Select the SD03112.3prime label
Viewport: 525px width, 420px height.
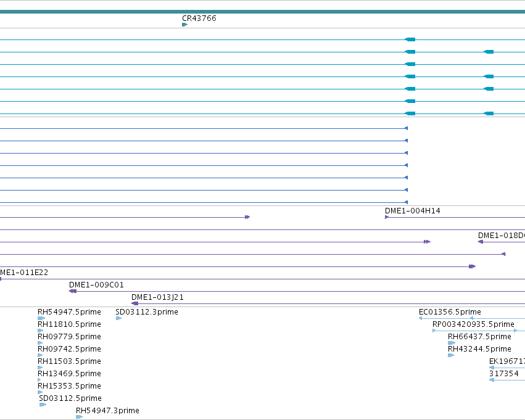click(x=147, y=312)
